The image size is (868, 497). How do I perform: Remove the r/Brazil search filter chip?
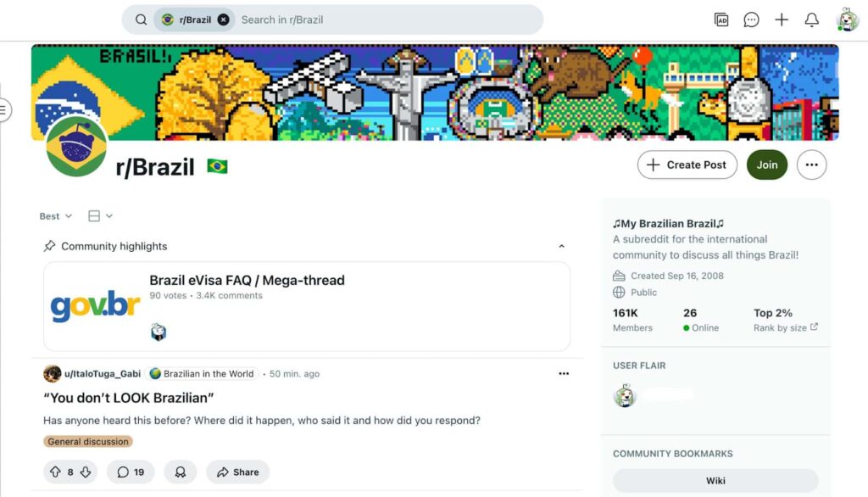[x=223, y=20]
